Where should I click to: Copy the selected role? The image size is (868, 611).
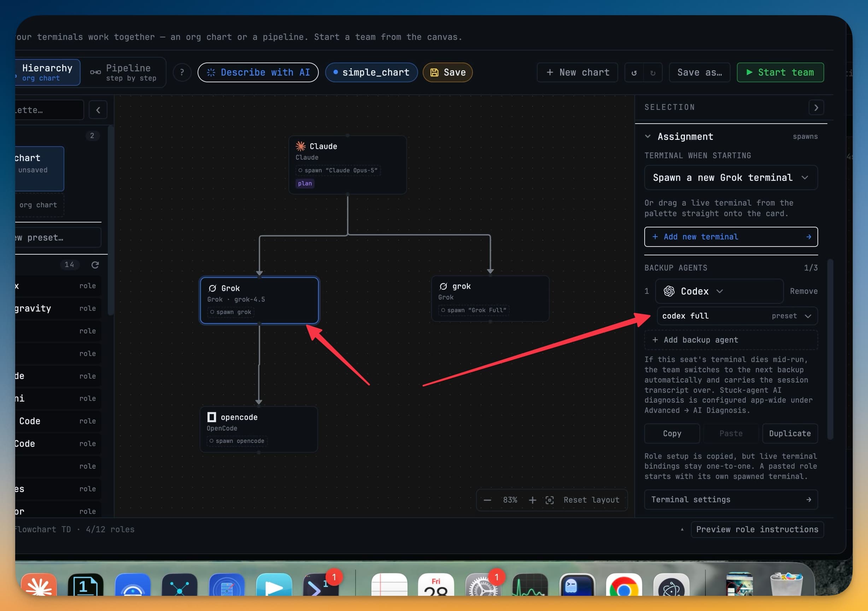tap(672, 433)
